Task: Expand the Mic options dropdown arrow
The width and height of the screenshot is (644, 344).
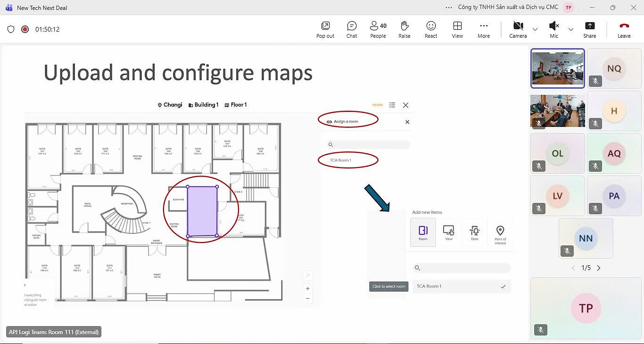Action: [571, 29]
